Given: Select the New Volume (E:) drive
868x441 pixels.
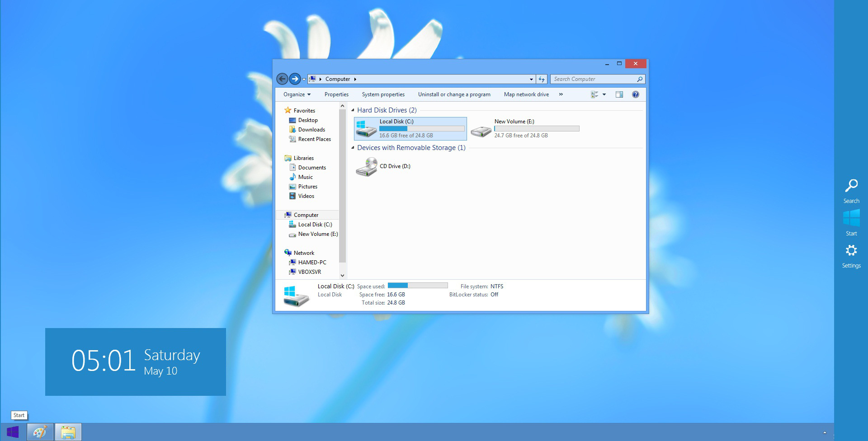Looking at the screenshot, I should pyautogui.click(x=525, y=128).
